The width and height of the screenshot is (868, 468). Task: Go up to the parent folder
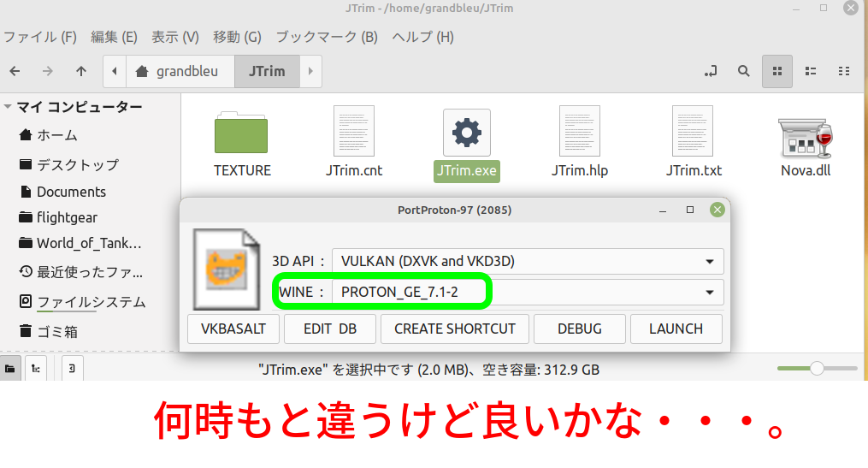pyautogui.click(x=81, y=71)
